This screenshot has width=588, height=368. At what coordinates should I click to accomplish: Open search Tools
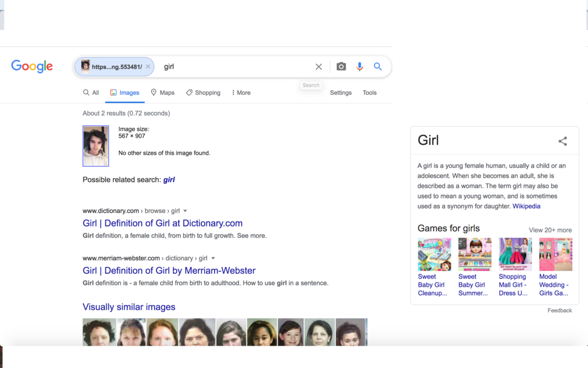(369, 93)
